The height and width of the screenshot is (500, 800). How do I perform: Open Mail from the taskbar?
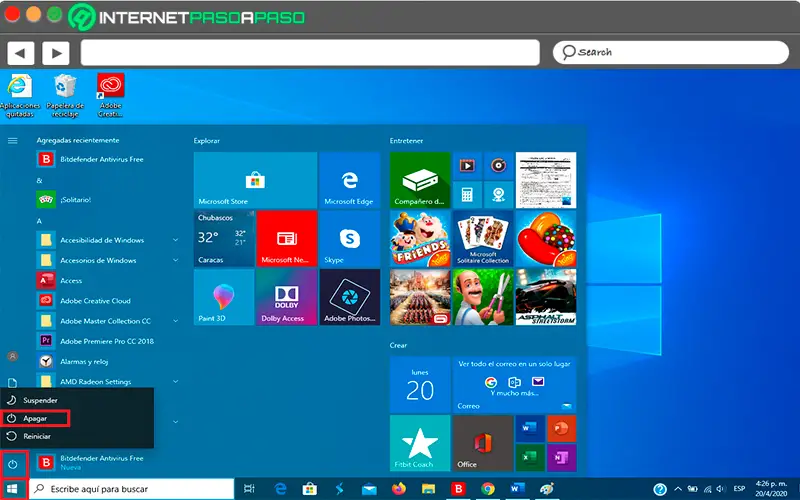pyautogui.click(x=369, y=489)
